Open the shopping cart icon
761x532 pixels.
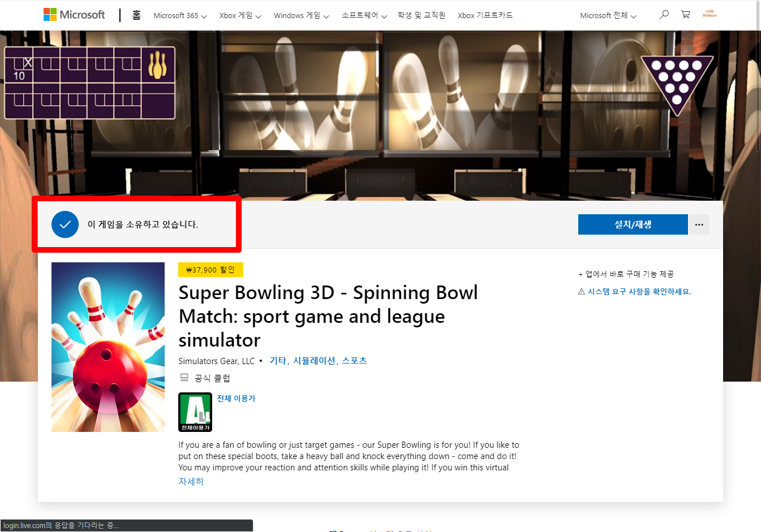click(x=686, y=15)
